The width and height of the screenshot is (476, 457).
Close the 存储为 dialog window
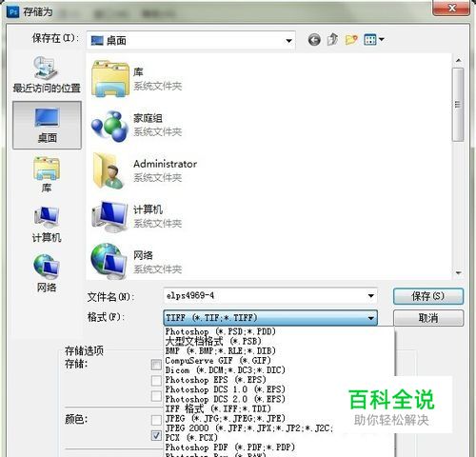point(451,8)
